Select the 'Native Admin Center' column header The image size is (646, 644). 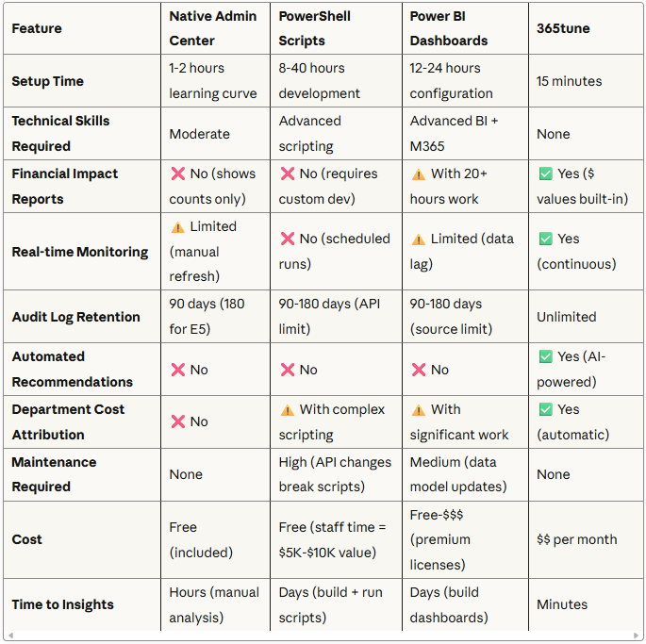215,28
